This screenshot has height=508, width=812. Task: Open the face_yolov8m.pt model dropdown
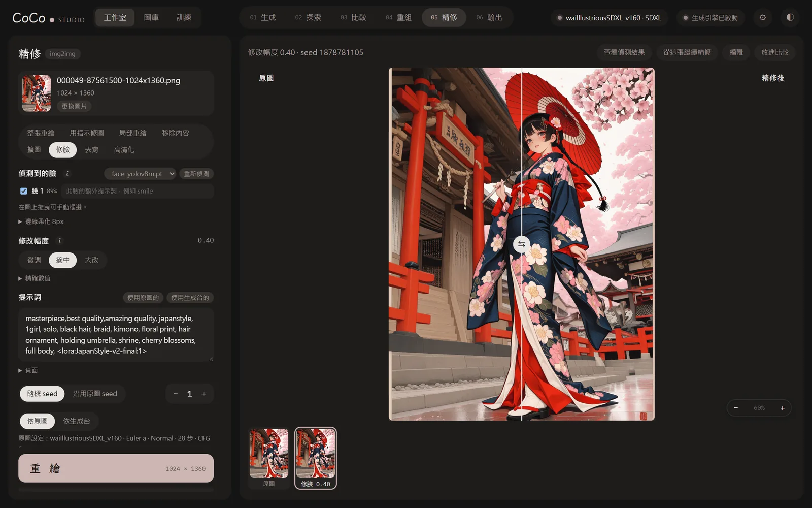click(x=140, y=174)
